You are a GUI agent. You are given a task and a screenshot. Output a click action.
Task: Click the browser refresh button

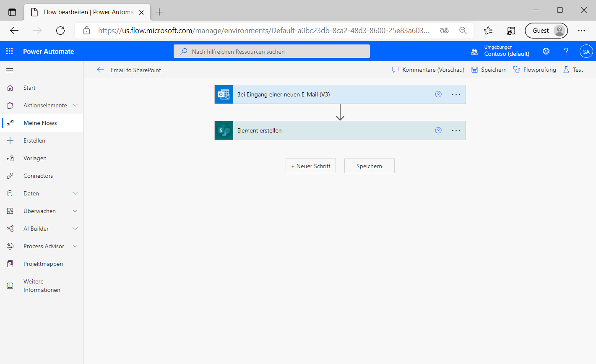pyautogui.click(x=60, y=30)
